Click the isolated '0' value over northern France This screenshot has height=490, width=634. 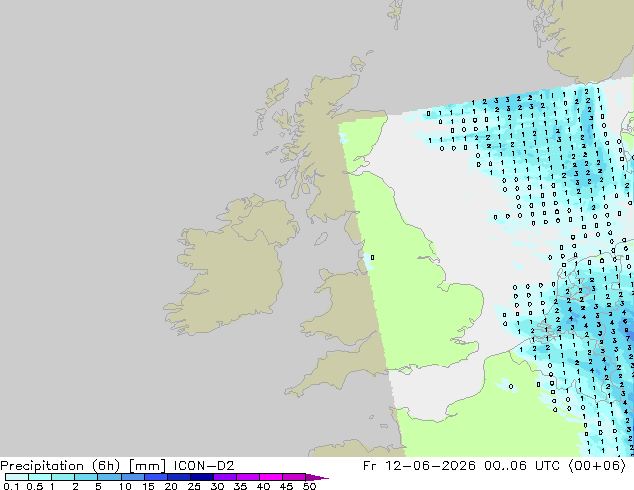tap(511, 387)
